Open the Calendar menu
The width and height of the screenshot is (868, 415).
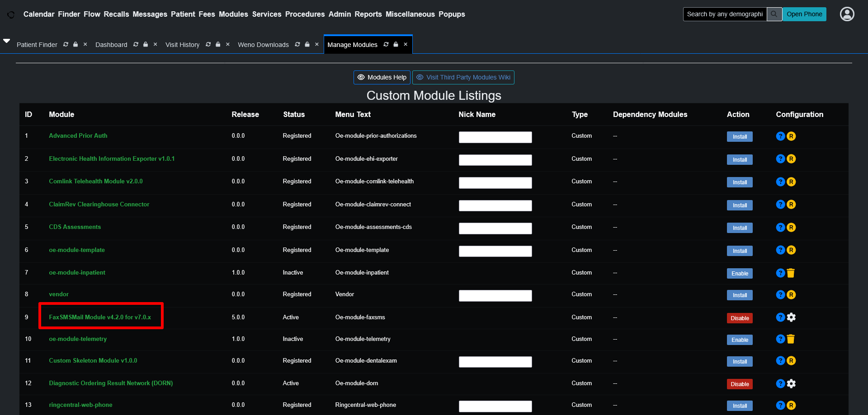tap(39, 14)
